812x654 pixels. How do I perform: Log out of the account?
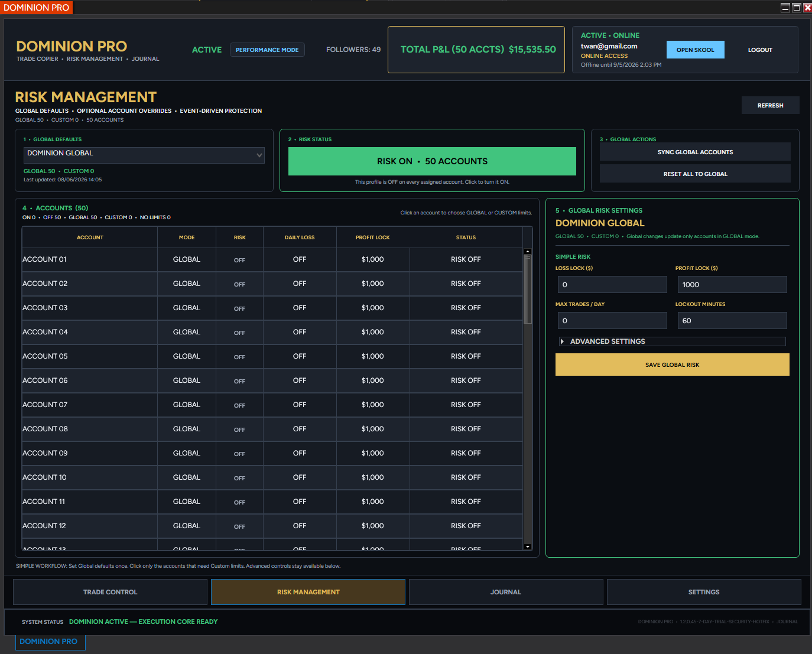tap(760, 50)
